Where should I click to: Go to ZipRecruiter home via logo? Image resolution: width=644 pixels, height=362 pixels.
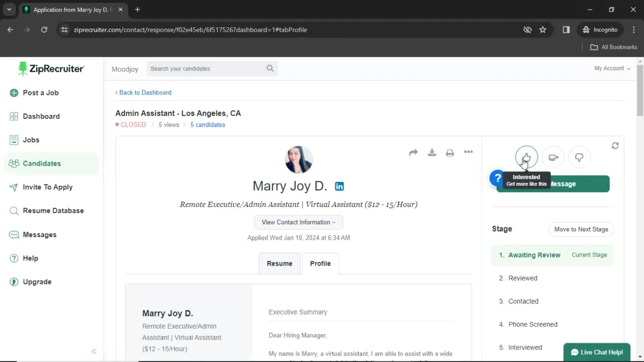click(51, 69)
